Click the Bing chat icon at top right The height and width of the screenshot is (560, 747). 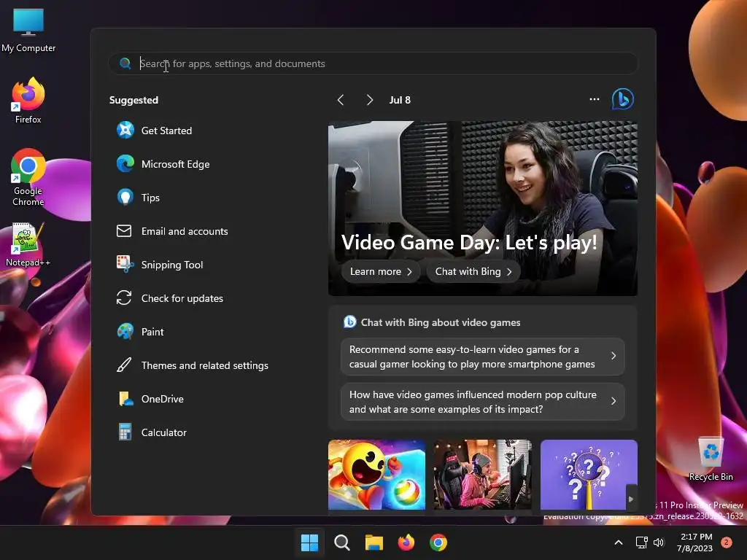pyautogui.click(x=623, y=99)
